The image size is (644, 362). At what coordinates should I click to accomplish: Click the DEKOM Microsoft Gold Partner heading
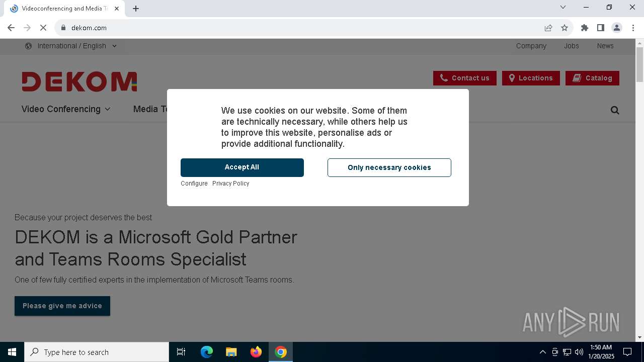pyautogui.click(x=156, y=248)
